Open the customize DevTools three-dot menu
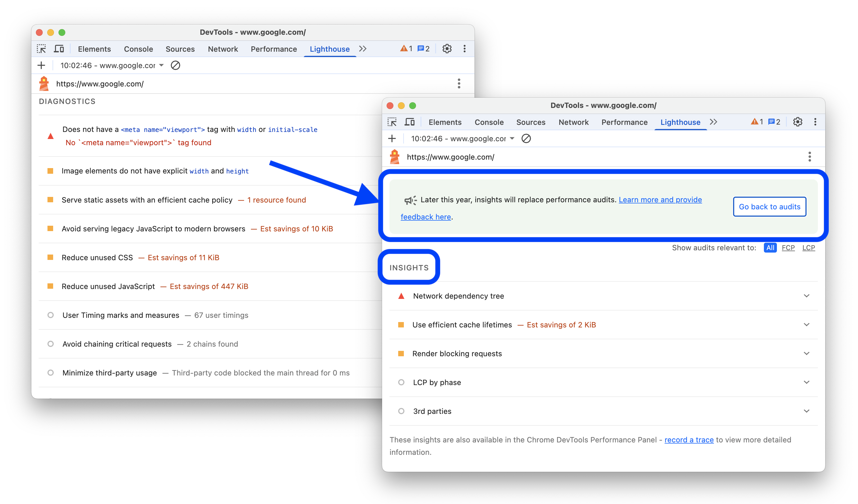 tap(815, 122)
